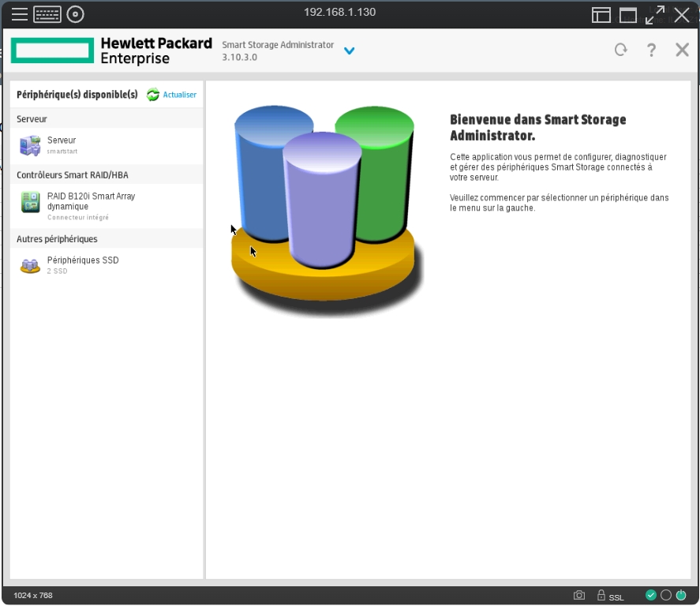Select the Serveur smartstart device icon
Image resolution: width=700 pixels, height=606 pixels.
pos(30,145)
